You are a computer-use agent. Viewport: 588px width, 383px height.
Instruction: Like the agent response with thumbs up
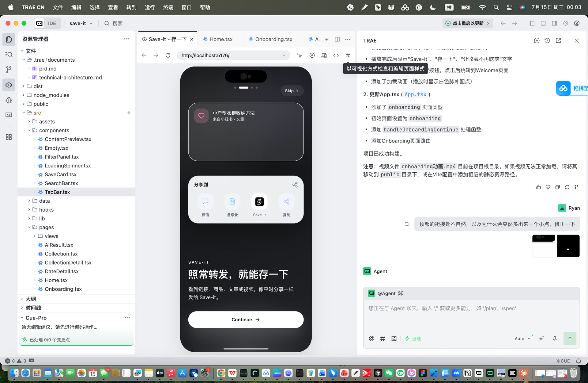(x=538, y=187)
